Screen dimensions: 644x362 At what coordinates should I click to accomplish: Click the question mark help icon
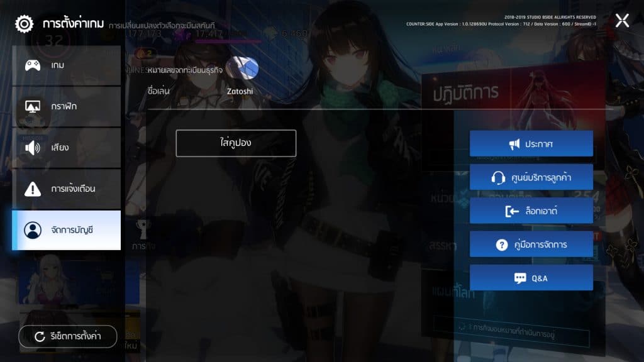tap(501, 245)
